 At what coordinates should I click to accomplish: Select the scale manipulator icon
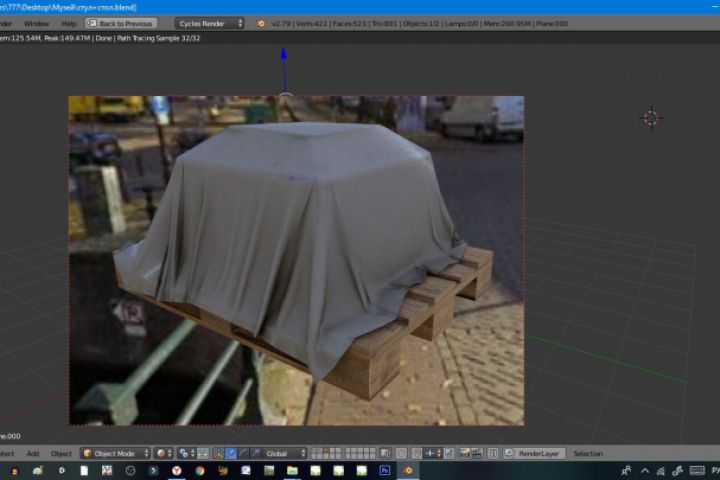pyautogui.click(x=256, y=453)
